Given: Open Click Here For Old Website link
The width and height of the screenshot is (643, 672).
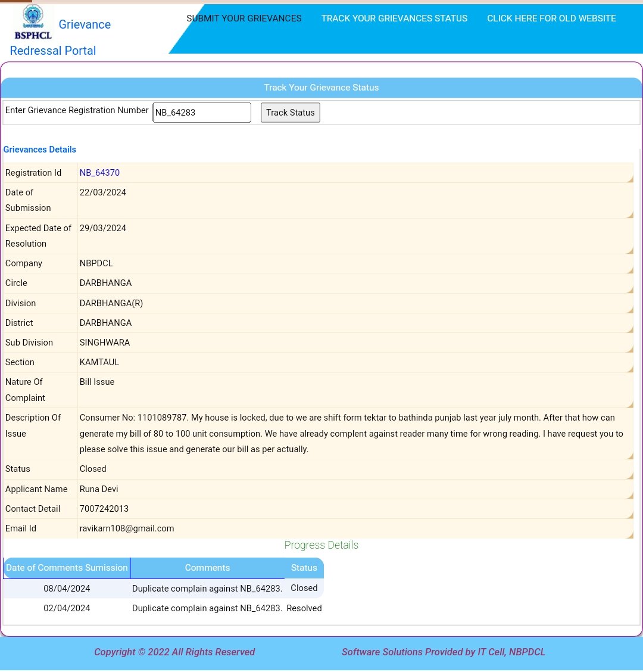Looking at the screenshot, I should 551,18.
